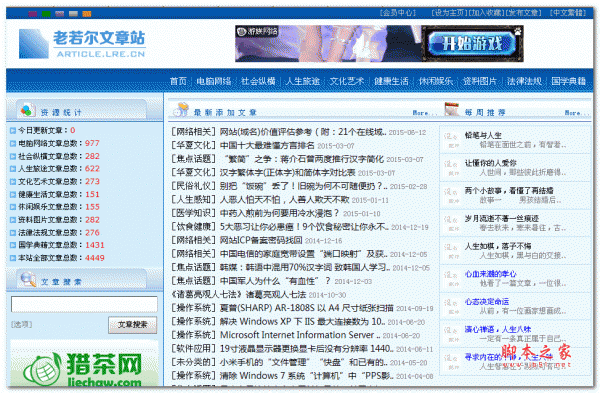The image size is (600, 393).
Task: Click the 国学典籍文章总数：1431 statistic
Action: 61,245
